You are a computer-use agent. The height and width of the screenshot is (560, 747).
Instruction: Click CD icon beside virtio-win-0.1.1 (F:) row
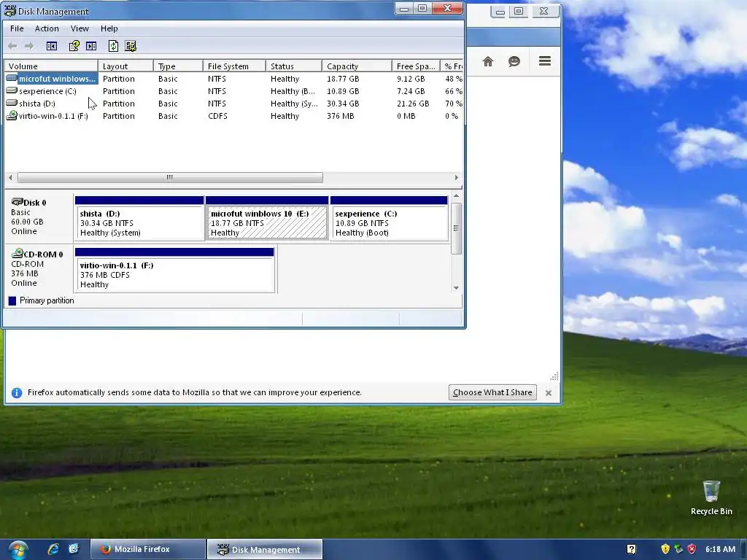pyautogui.click(x=12, y=115)
